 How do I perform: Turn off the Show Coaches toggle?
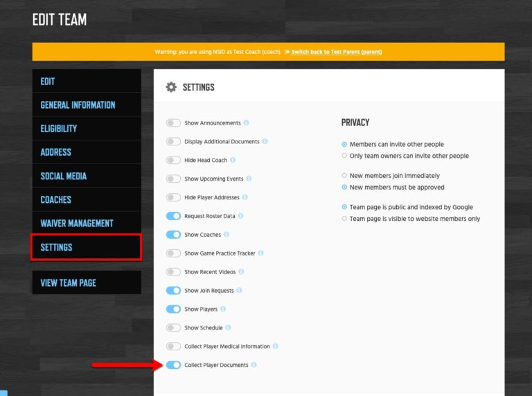click(173, 235)
